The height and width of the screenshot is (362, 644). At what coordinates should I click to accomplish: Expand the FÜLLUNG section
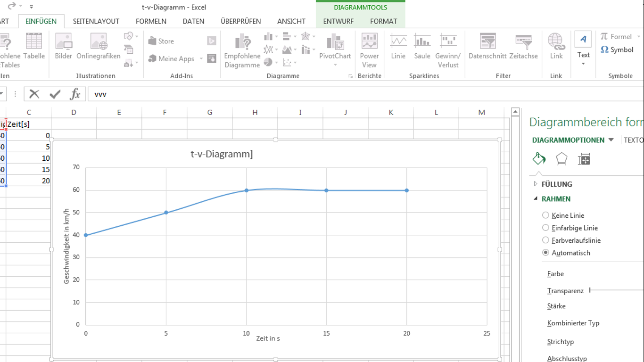point(536,184)
